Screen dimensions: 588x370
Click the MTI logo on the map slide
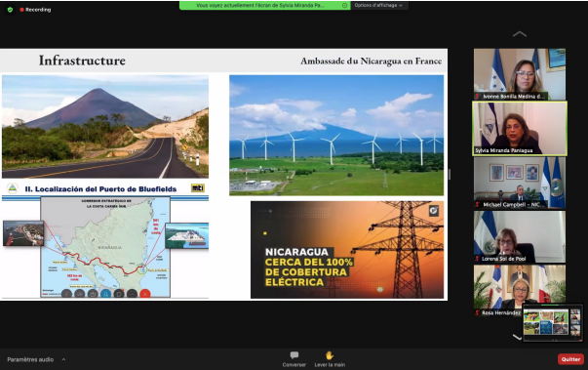pyautogui.click(x=198, y=188)
